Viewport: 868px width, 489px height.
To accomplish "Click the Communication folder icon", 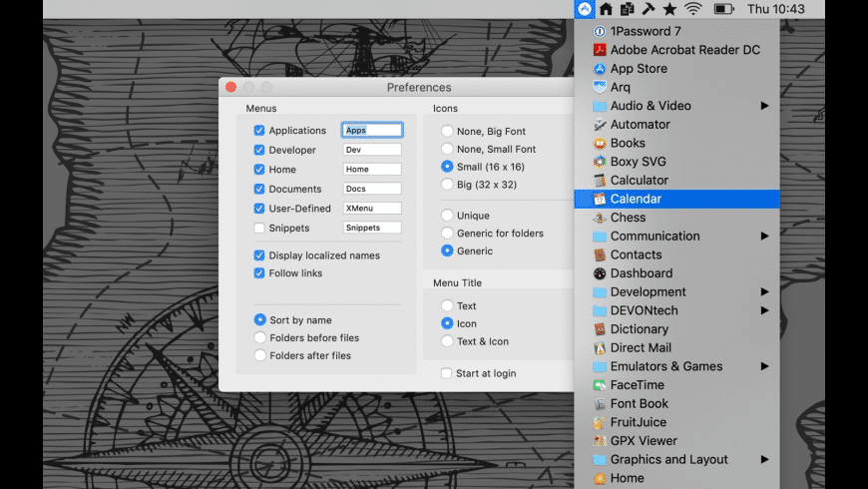I will coord(600,237).
